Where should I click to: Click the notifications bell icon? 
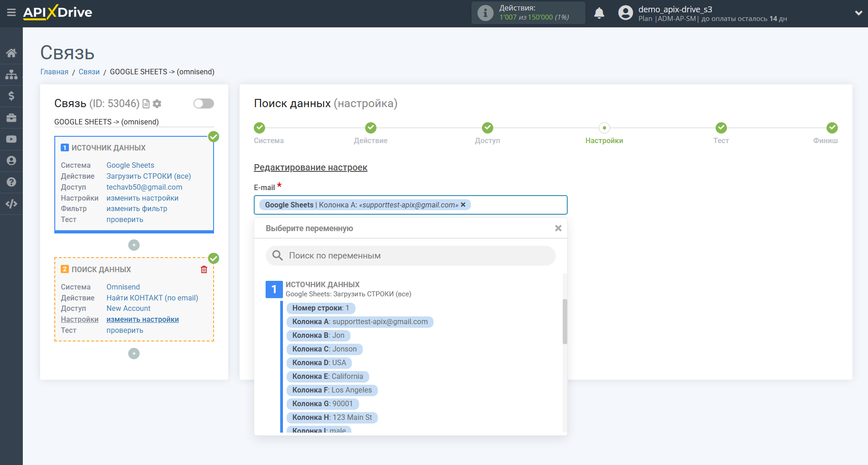click(599, 13)
